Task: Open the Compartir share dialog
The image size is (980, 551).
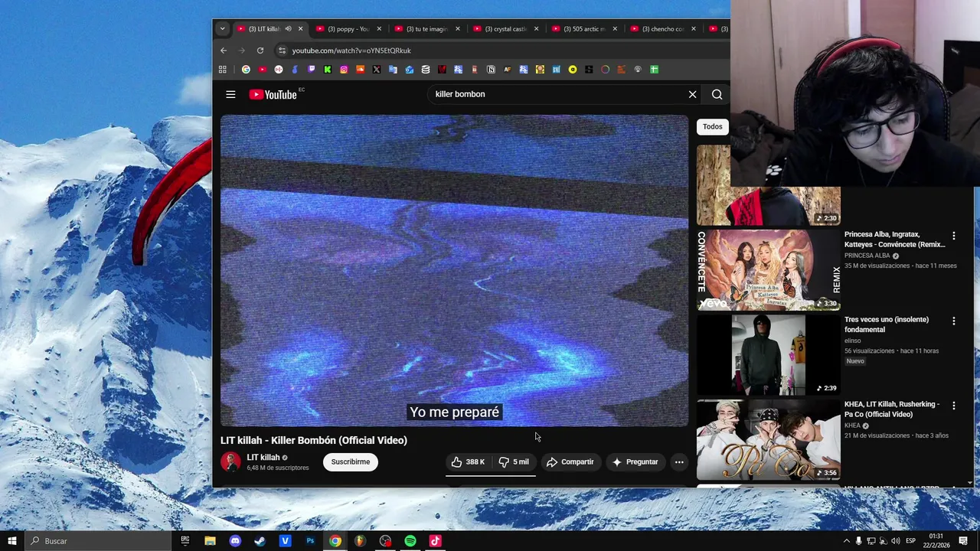Action: pyautogui.click(x=570, y=461)
